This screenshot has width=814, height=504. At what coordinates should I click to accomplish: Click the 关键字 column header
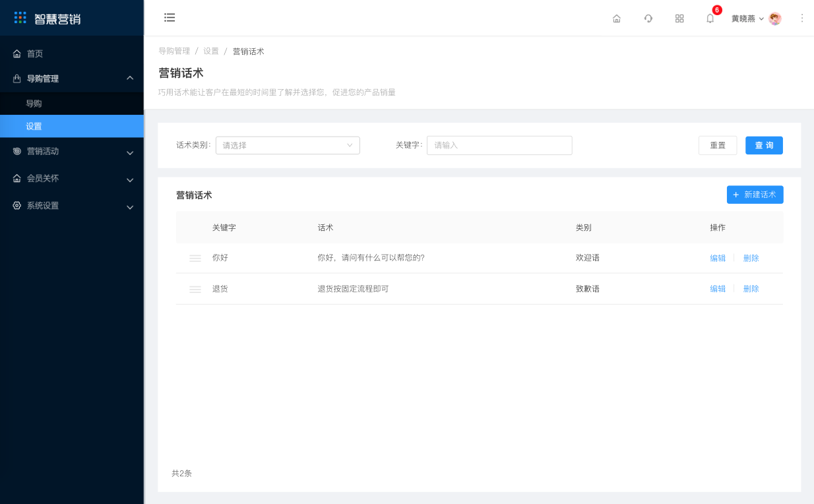tap(224, 228)
